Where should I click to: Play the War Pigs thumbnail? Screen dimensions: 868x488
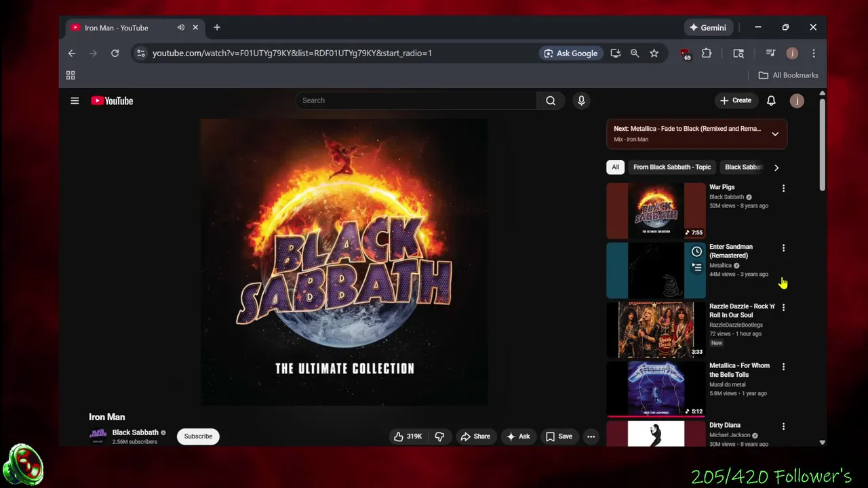point(656,210)
